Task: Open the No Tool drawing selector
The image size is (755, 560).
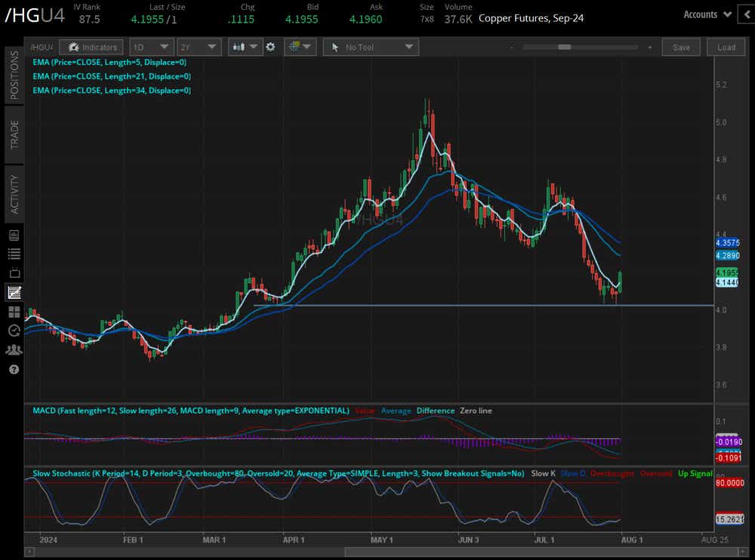Action: tap(371, 47)
